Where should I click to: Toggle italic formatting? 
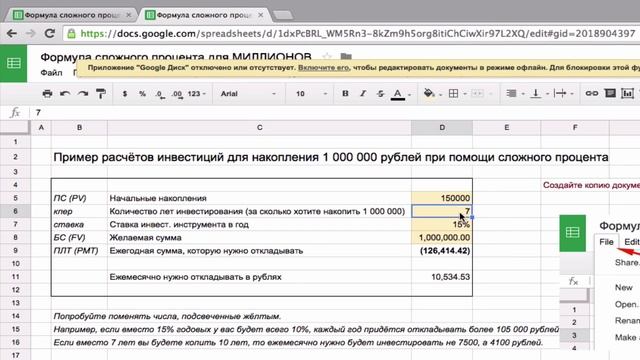[x=362, y=93]
